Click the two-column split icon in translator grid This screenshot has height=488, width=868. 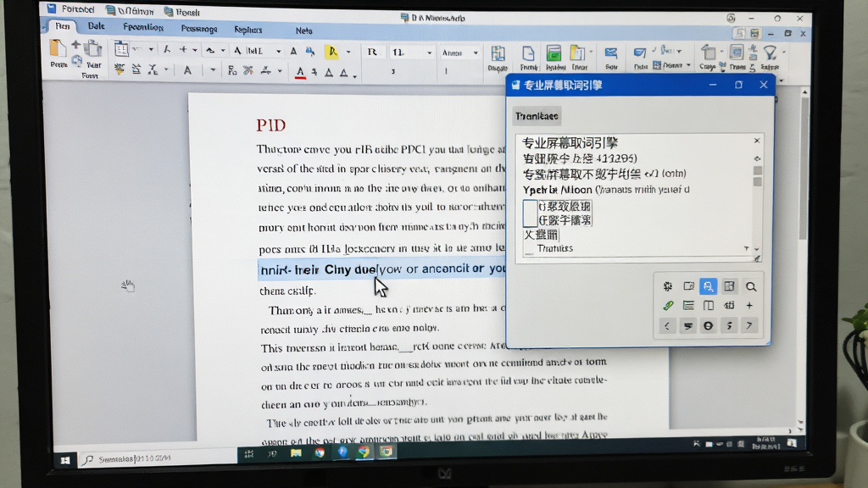tap(708, 305)
